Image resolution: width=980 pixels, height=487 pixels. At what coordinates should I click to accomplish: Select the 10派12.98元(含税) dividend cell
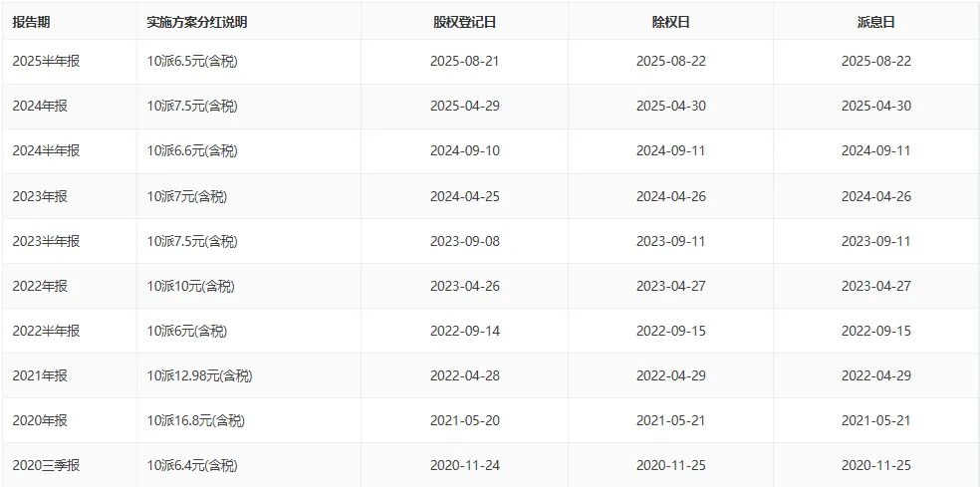click(x=199, y=375)
